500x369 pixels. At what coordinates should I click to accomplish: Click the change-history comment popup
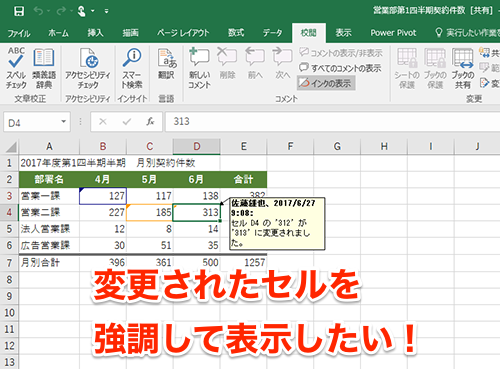277,223
